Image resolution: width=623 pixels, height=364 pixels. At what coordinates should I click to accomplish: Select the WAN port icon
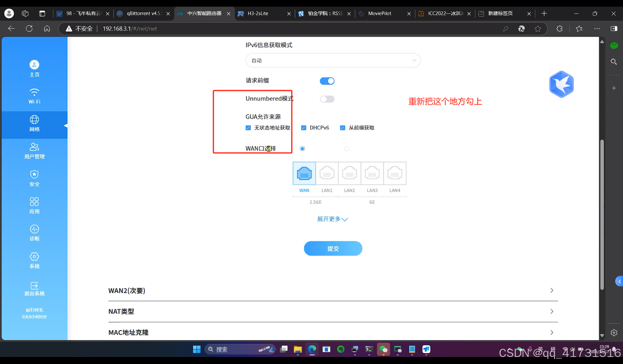pyautogui.click(x=304, y=173)
